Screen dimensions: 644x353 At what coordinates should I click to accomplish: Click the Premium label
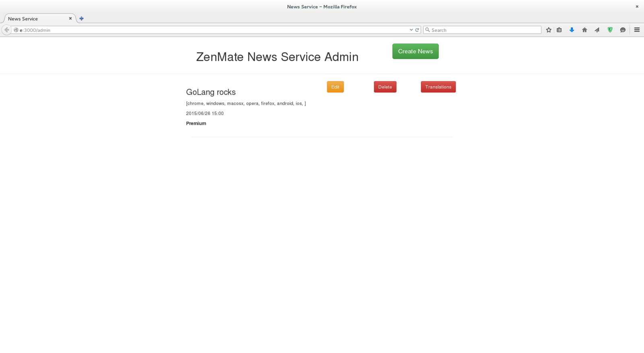pos(196,123)
